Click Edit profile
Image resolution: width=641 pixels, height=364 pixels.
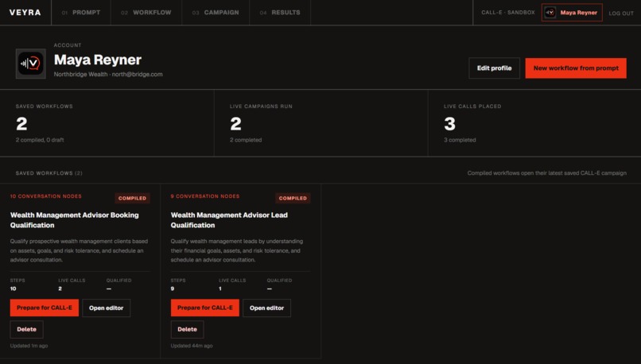click(x=494, y=68)
